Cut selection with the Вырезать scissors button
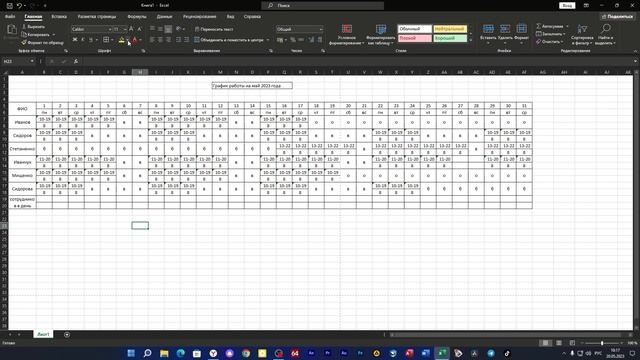The width and height of the screenshot is (640, 360). click(33, 27)
